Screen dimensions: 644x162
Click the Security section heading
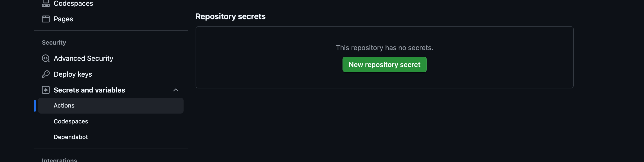click(x=54, y=42)
